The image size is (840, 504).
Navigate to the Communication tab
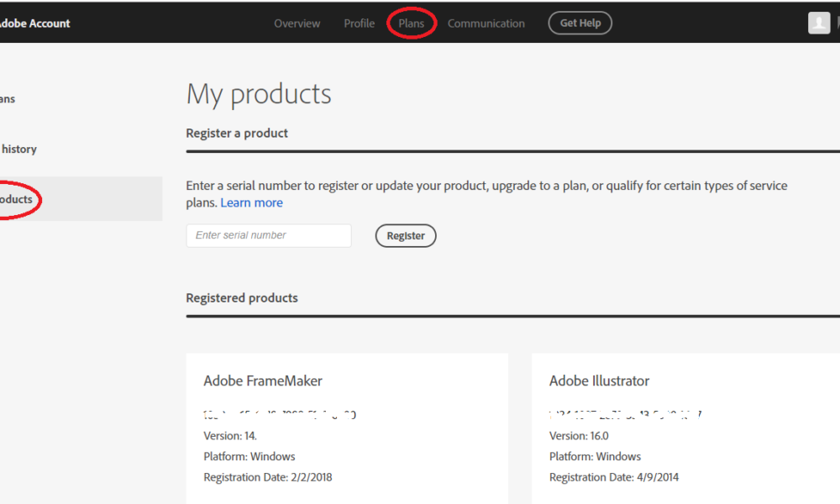(x=486, y=24)
